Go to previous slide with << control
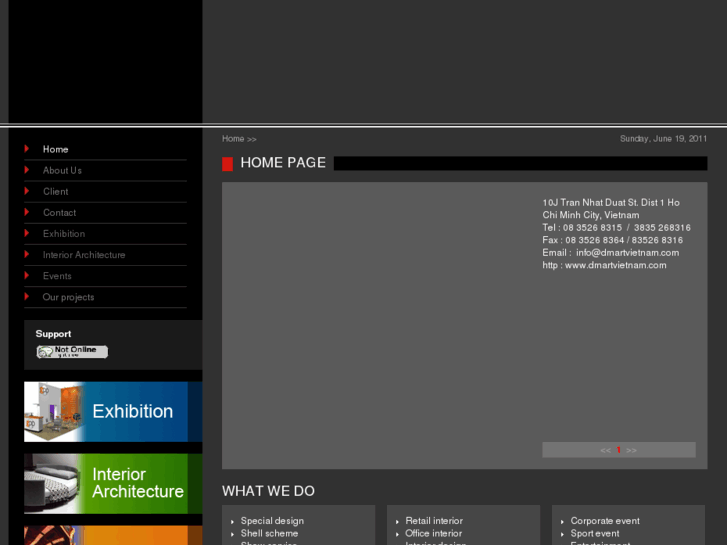The image size is (727, 545). [x=605, y=450]
